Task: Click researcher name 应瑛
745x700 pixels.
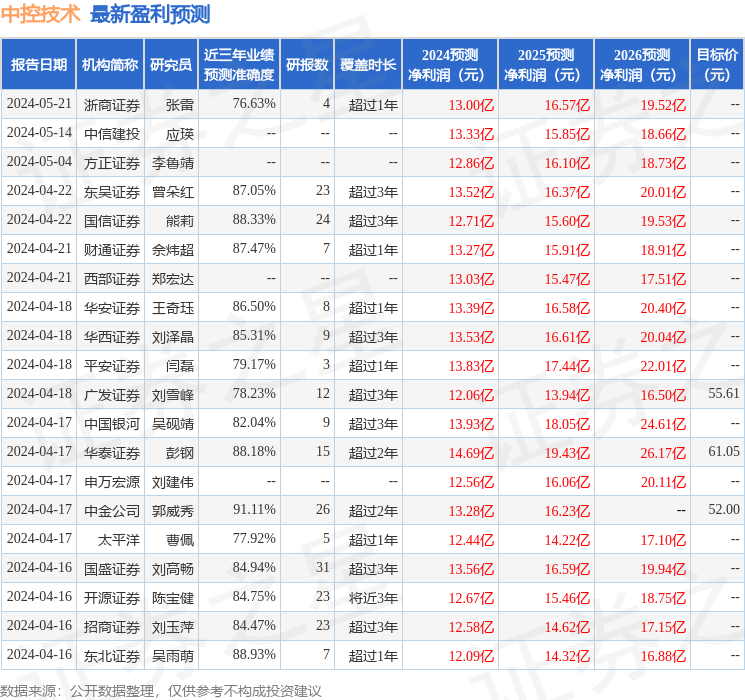Action: (x=180, y=134)
